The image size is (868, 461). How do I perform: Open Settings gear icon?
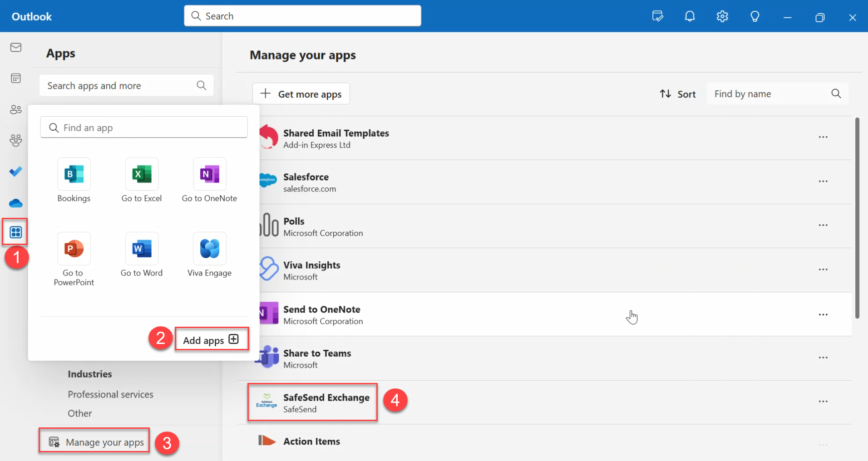tap(722, 16)
